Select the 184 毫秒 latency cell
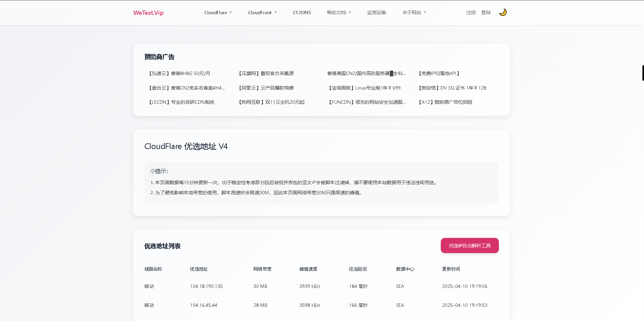This screenshot has width=644, height=321. tap(358, 286)
